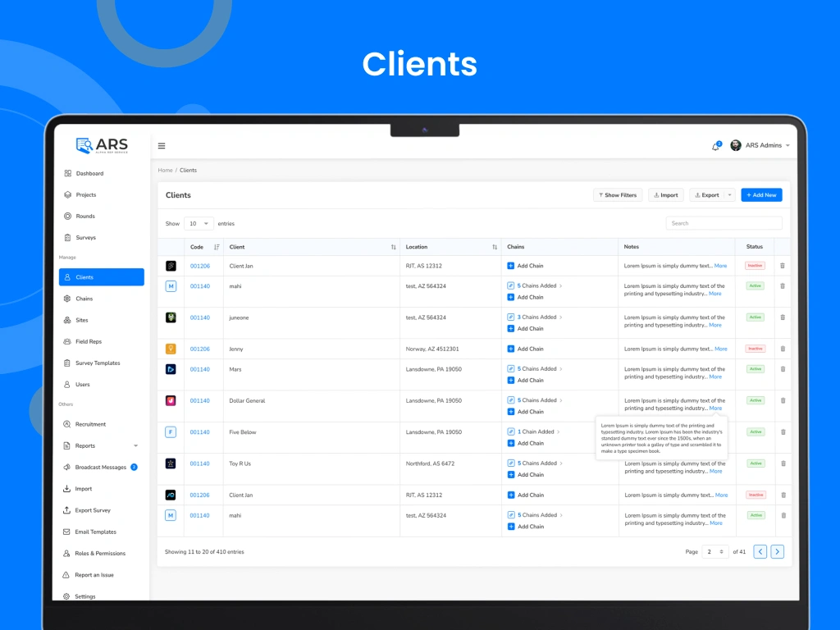This screenshot has width=840, height=630.
Task: Delete the Jenny client row
Action: pos(783,349)
